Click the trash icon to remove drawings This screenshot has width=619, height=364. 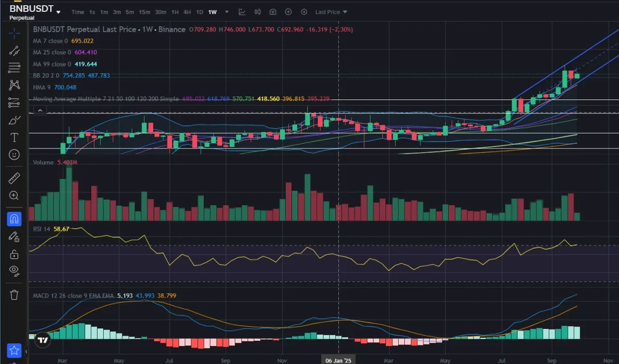14,294
